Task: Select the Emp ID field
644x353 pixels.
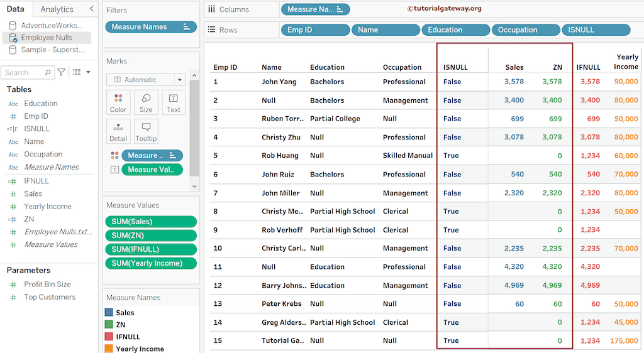Action: point(36,116)
